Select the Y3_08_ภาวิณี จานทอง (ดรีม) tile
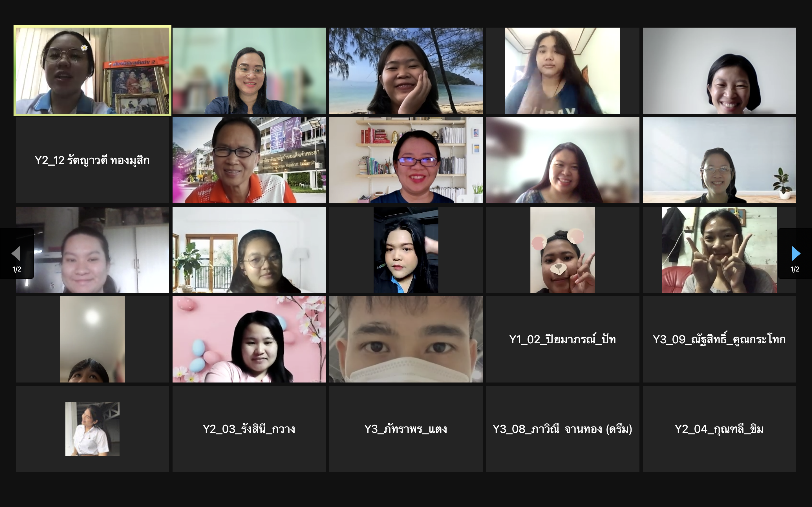812x507 pixels. coord(562,429)
